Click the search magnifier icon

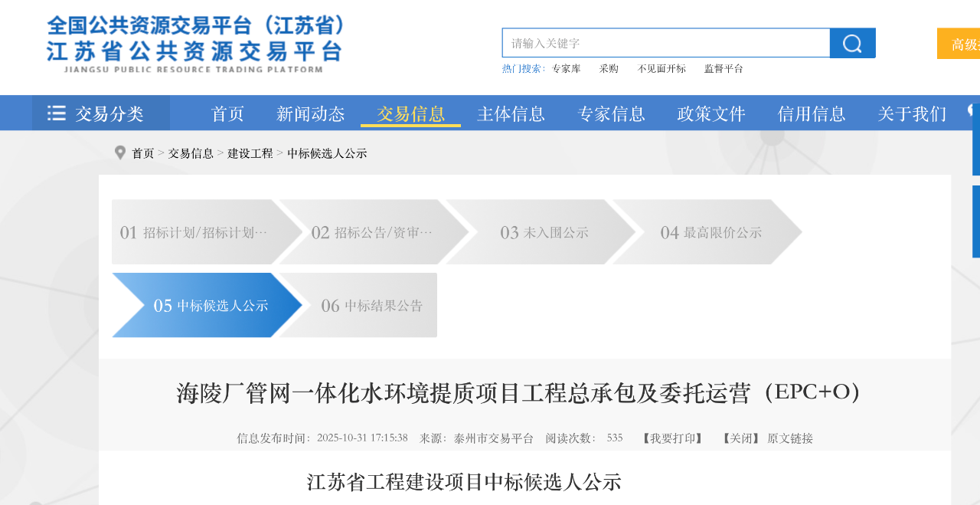[851, 43]
